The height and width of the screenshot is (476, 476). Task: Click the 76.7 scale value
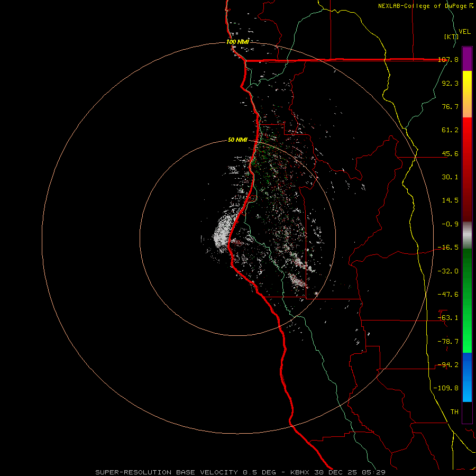pos(450,106)
